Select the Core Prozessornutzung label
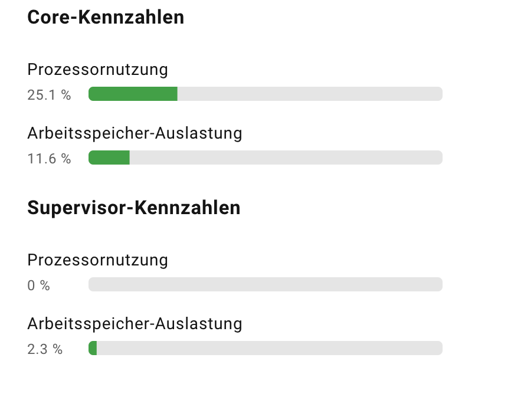Screen dimensions: 524x420 pos(97,70)
